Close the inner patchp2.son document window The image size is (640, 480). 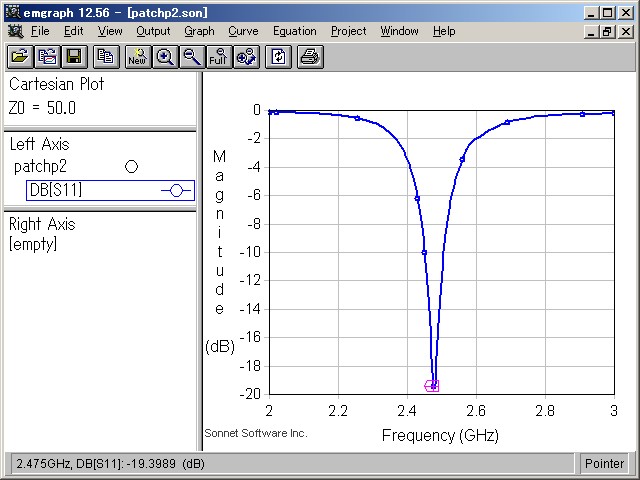pos(626,31)
